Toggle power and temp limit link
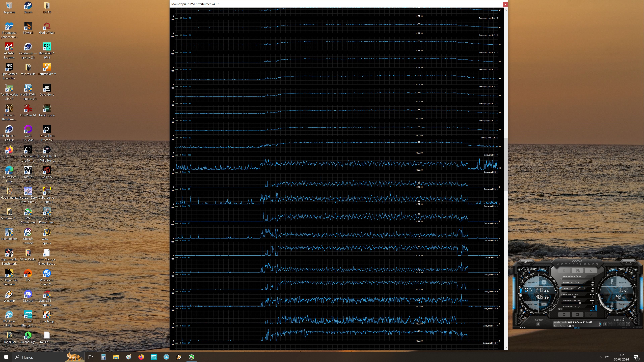 [560, 288]
